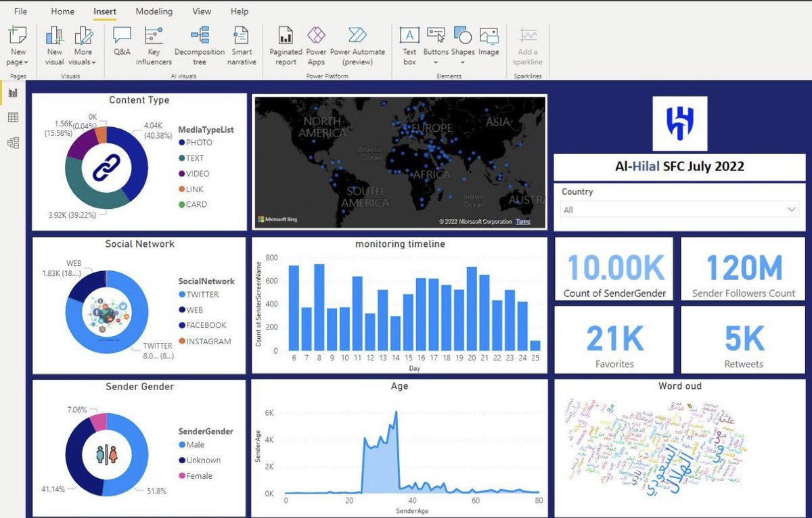Select WEB in Social Network legend

[191, 310]
